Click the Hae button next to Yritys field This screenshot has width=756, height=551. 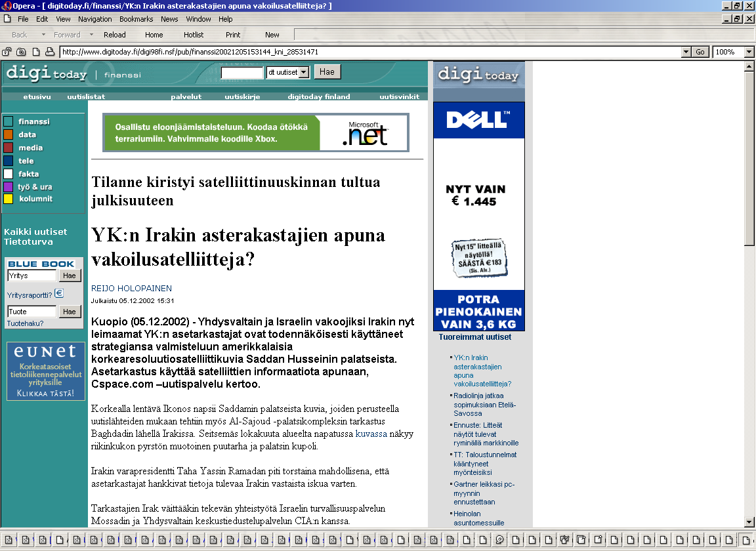tap(70, 275)
